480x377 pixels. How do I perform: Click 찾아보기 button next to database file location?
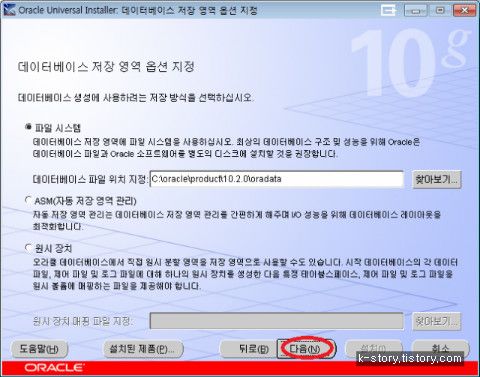click(437, 179)
